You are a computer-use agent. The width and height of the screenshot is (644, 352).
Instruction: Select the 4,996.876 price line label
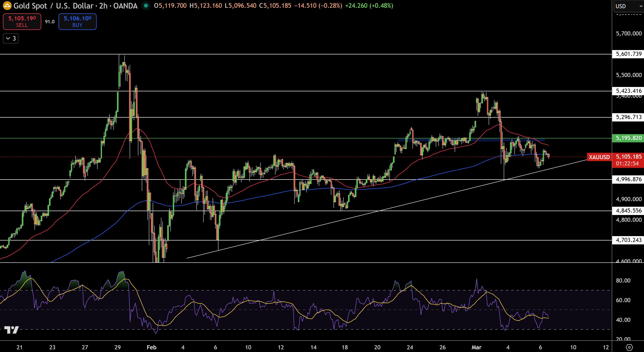point(628,179)
